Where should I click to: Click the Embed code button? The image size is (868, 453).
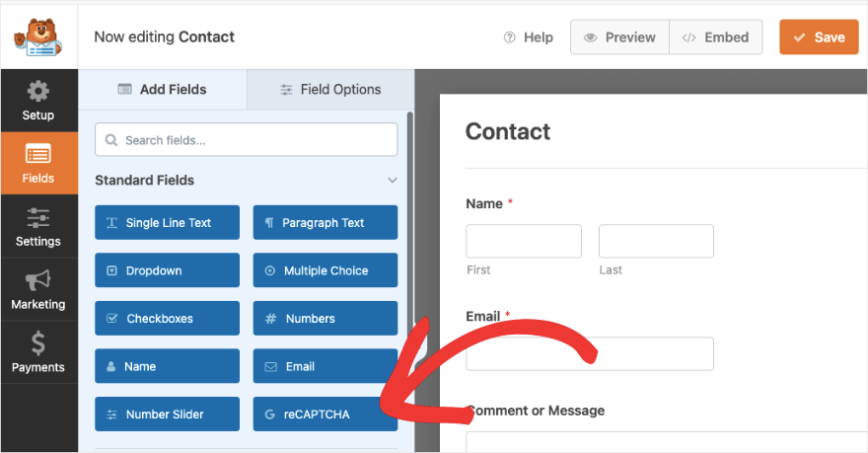(x=715, y=38)
